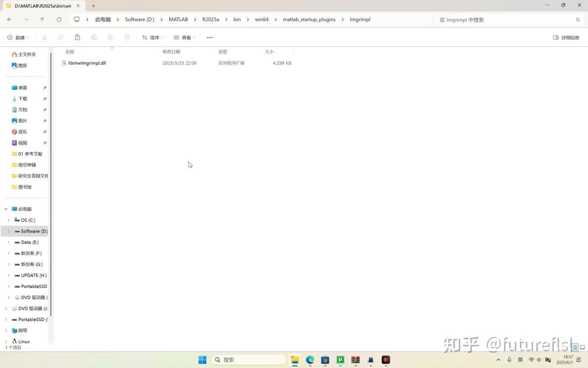The image size is (588, 368).
Task: Click the back navigation button
Action: click(9, 19)
